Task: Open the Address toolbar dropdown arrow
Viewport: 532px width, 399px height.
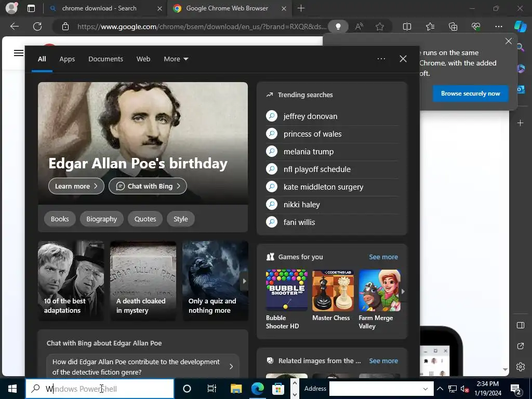Action: click(425, 389)
